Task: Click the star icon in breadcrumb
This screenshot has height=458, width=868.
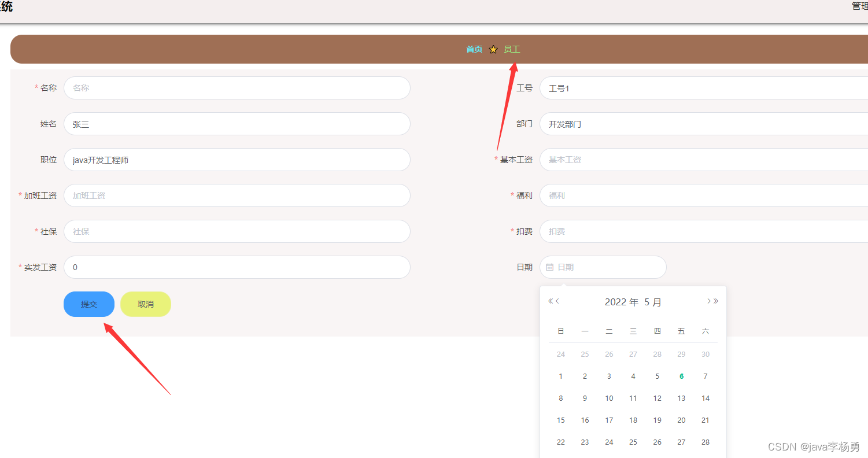Action: coord(493,50)
